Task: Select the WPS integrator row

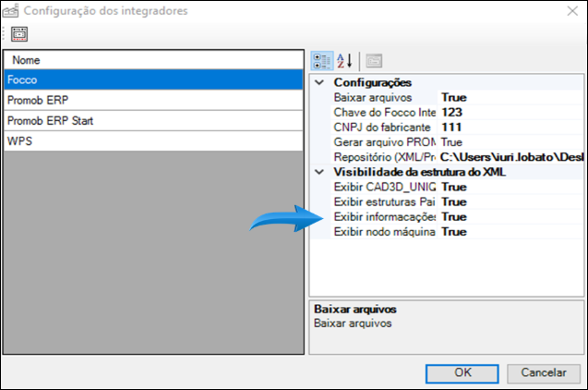Action: (153, 141)
